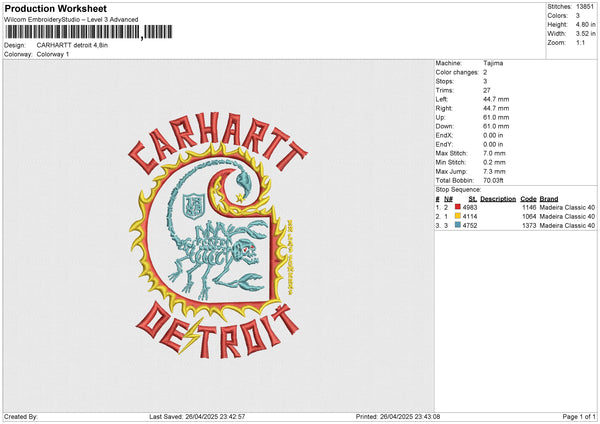The width and height of the screenshot is (600, 424).
Task: Click the Code column header
Action: coord(528,198)
